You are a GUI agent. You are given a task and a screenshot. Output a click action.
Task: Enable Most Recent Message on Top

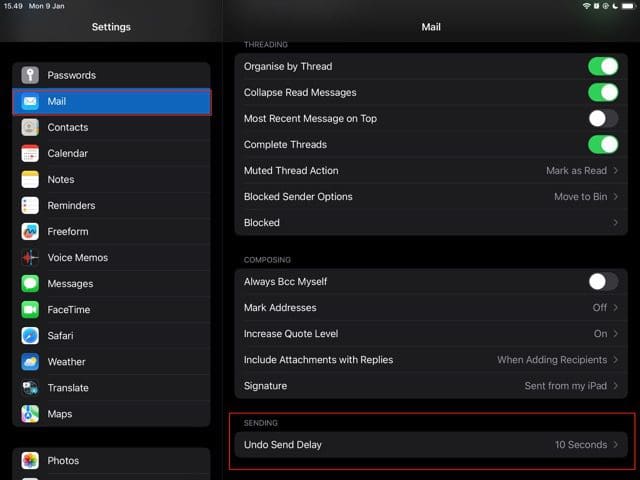[x=603, y=119]
